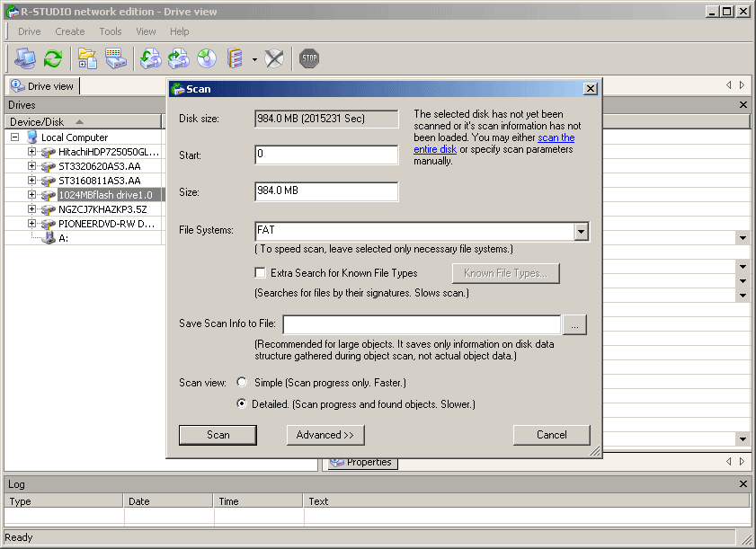Click the Log Date column header

click(168, 501)
